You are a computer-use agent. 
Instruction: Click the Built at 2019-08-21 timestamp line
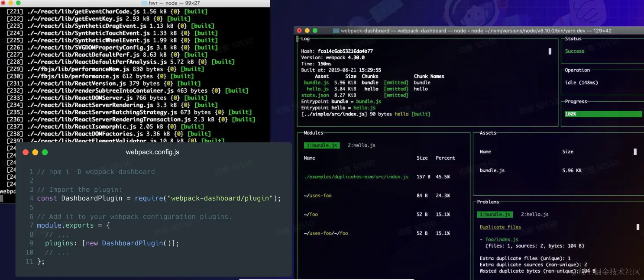(341, 70)
